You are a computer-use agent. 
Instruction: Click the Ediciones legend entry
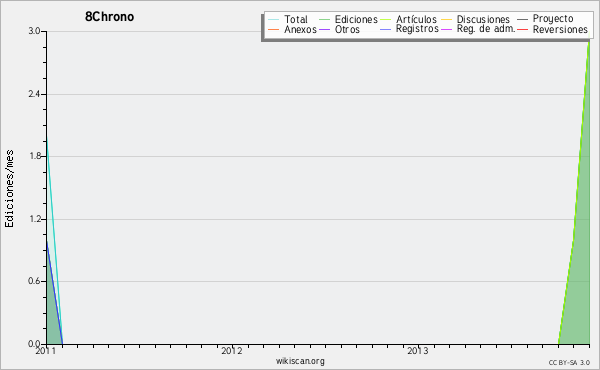[x=348, y=19]
